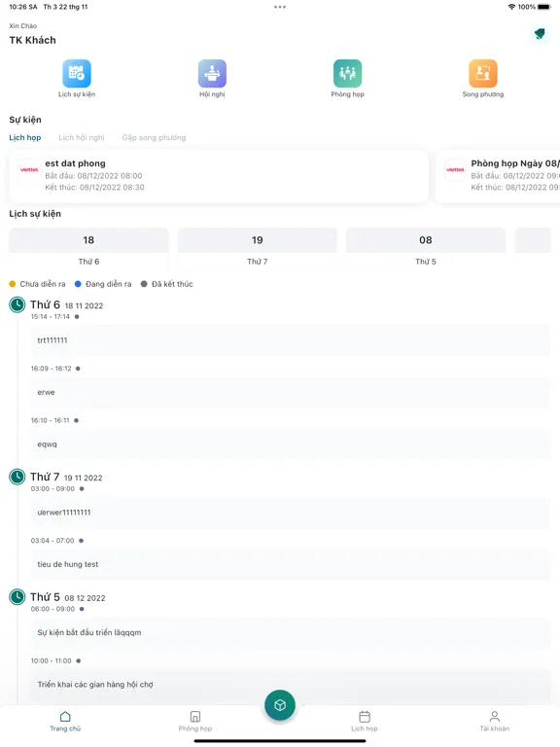Open event 'trt111111'
This screenshot has height=747, width=560.
pos(291,340)
